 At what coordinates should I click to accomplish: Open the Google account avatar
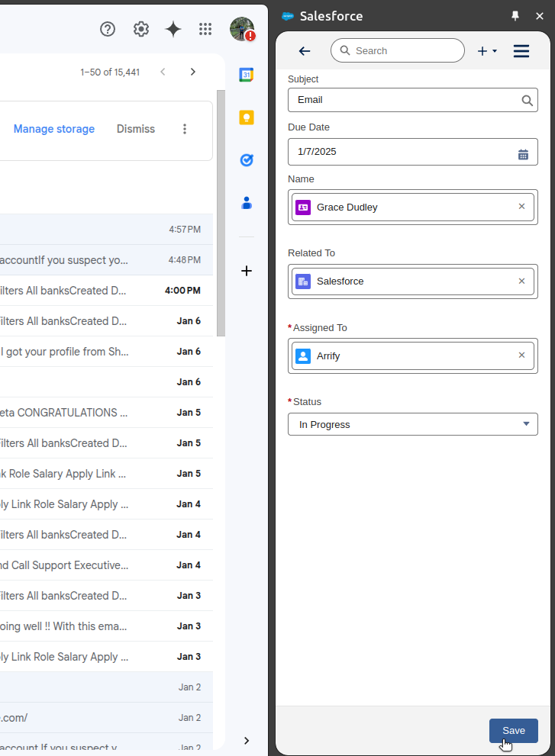tap(242, 30)
